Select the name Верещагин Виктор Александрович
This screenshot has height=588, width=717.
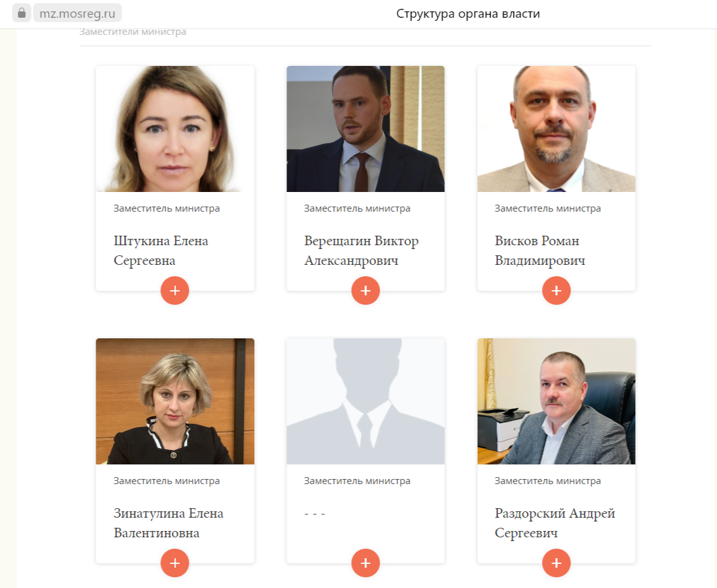point(361,250)
